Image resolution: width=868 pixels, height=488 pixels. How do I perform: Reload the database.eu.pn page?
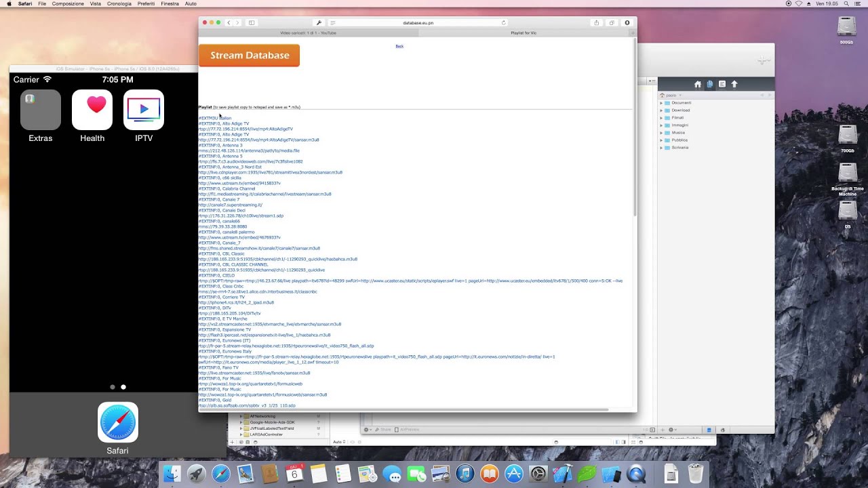(503, 22)
